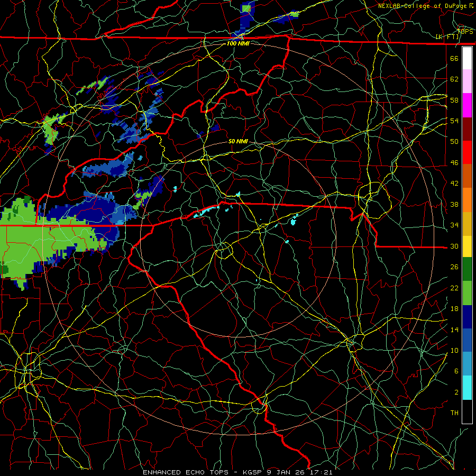Click the magenta legend swatch
Viewport: 476px width, 476px height.
(467, 105)
